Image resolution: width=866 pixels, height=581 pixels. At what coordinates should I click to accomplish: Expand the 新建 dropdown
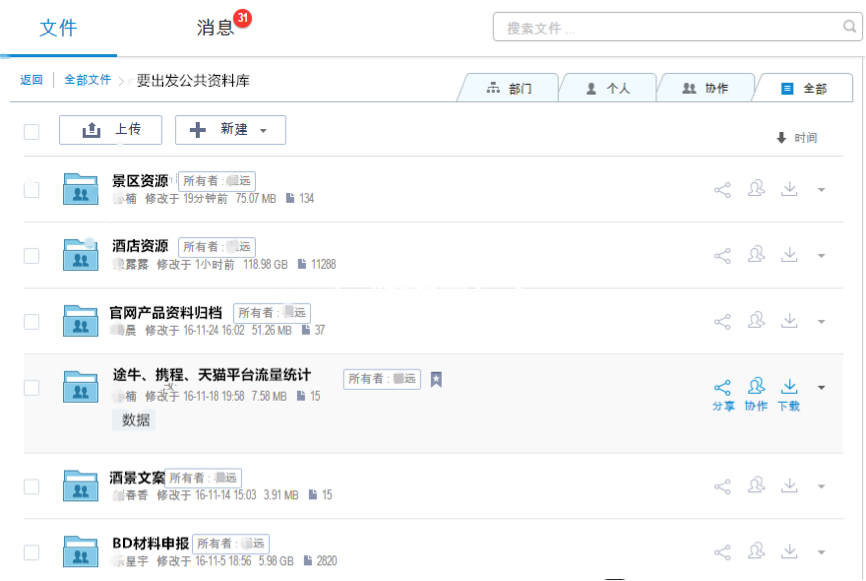(x=230, y=130)
